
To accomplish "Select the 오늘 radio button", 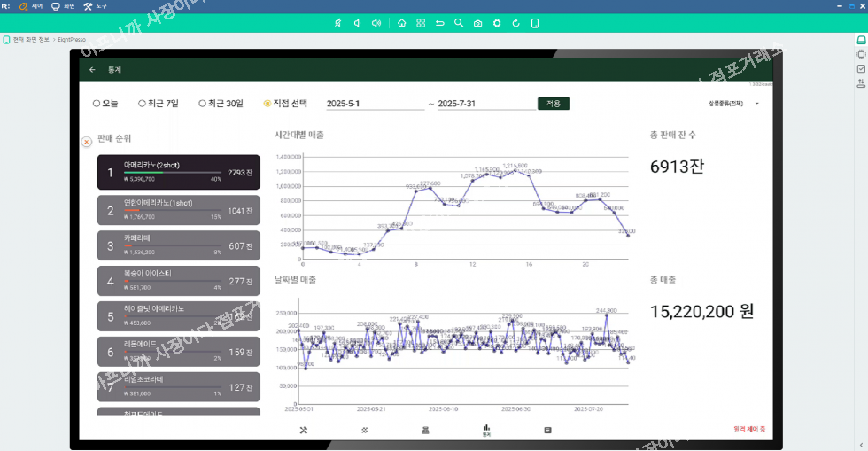I will [97, 104].
